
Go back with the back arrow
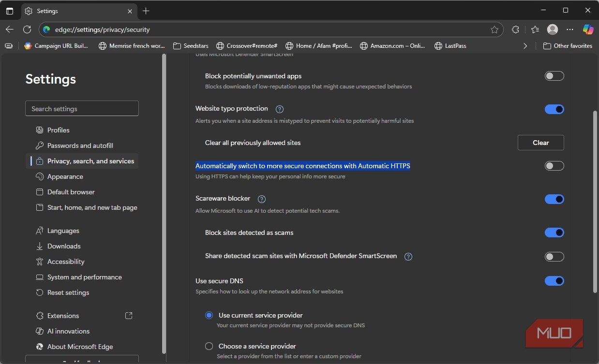10,29
